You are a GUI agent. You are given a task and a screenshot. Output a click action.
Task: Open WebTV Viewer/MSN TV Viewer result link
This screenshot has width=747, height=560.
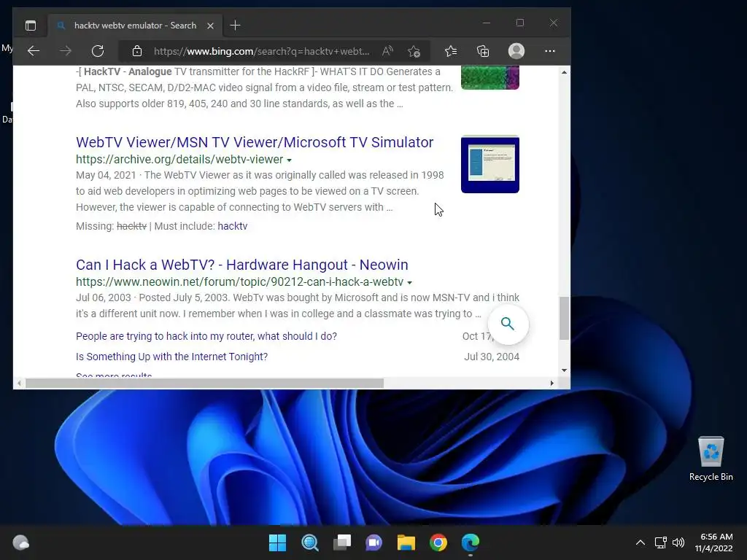[255, 142]
